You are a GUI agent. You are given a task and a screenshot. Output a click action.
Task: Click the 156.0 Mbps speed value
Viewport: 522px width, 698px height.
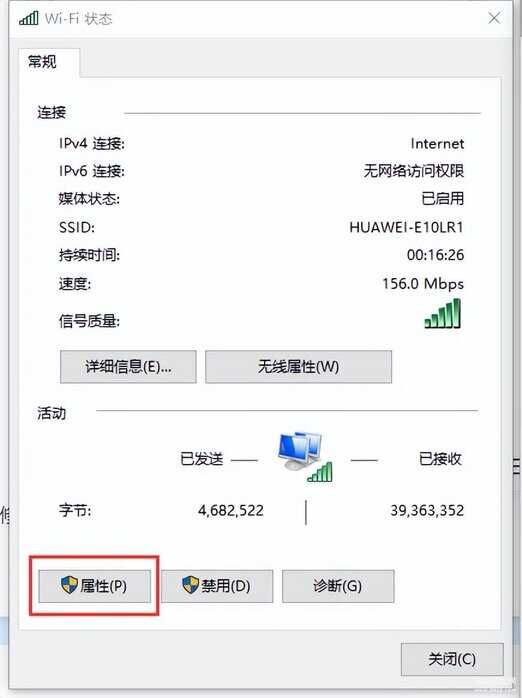423,284
